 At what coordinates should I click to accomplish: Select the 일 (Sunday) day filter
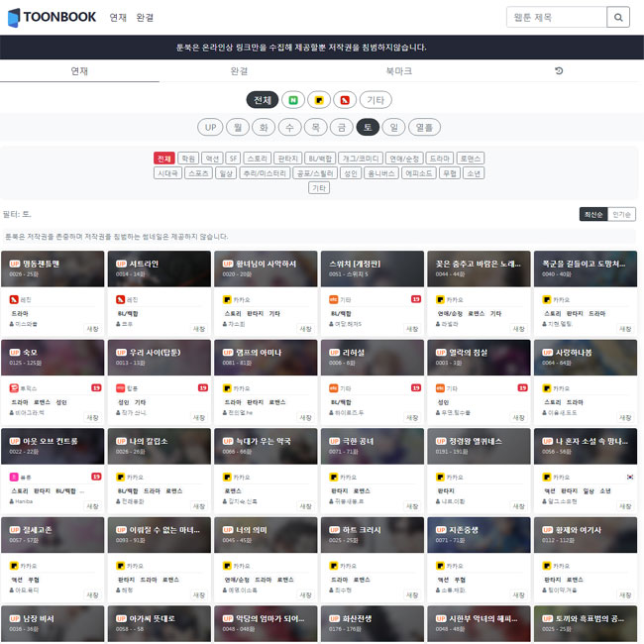pyautogui.click(x=393, y=128)
